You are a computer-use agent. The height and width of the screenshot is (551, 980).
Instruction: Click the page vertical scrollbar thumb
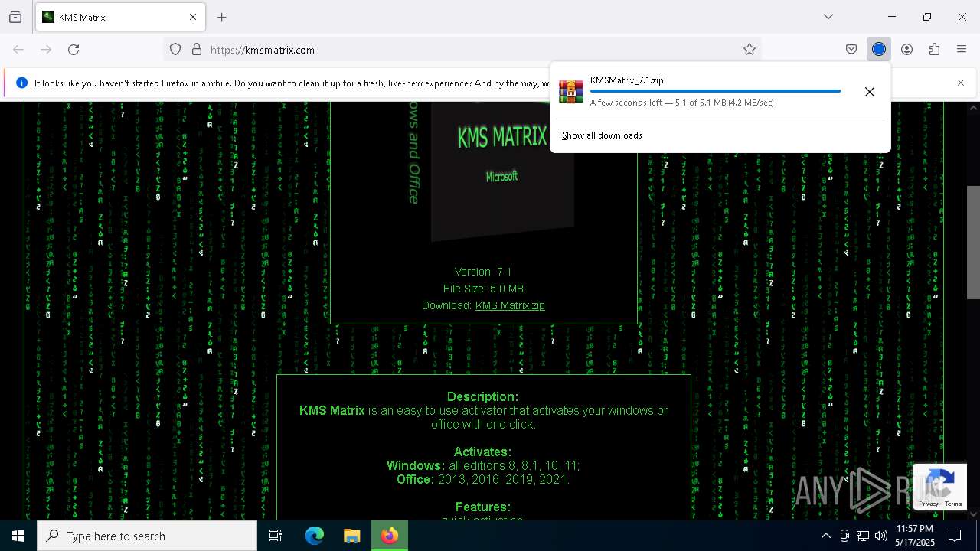973,243
